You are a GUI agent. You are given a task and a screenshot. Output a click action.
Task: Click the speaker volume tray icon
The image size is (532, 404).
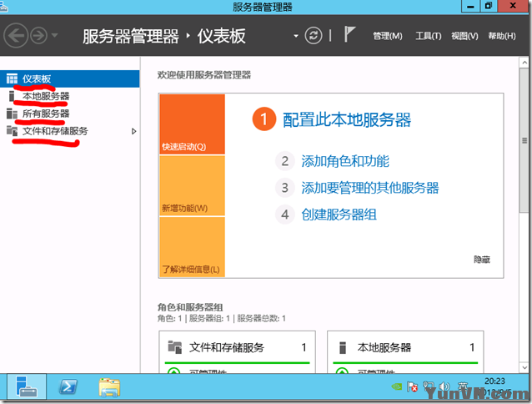point(444,386)
